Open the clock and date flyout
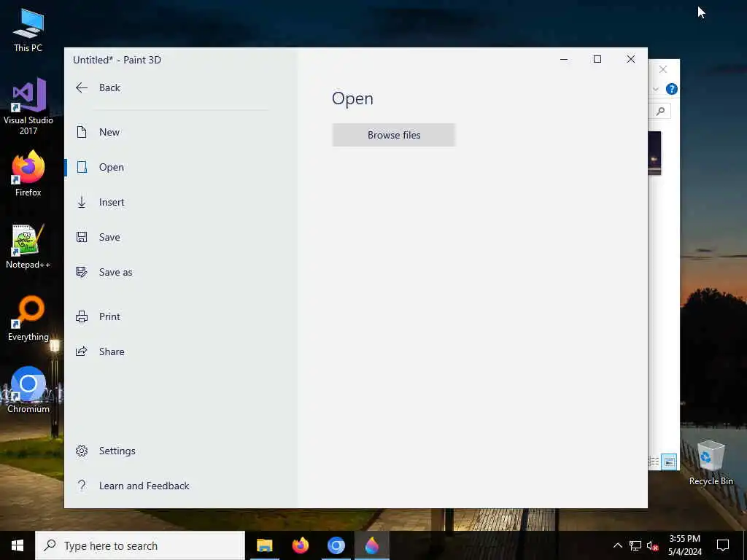This screenshot has width=747, height=560. [x=684, y=545]
